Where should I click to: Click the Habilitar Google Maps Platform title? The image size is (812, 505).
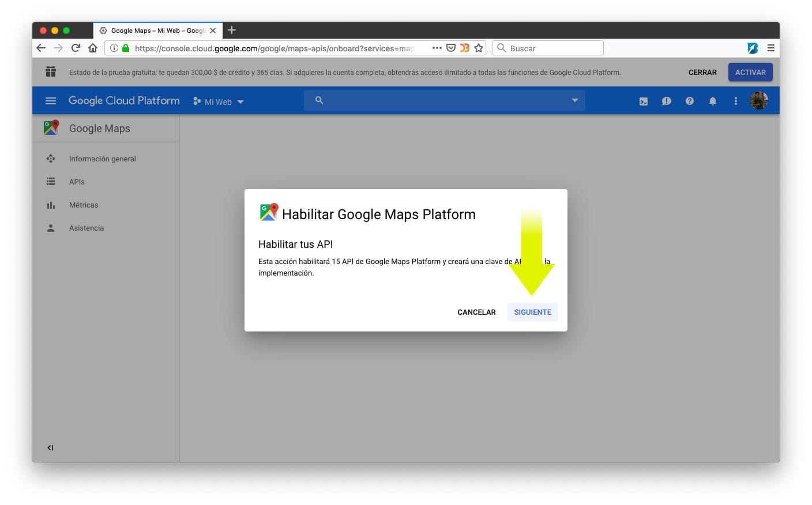point(379,214)
